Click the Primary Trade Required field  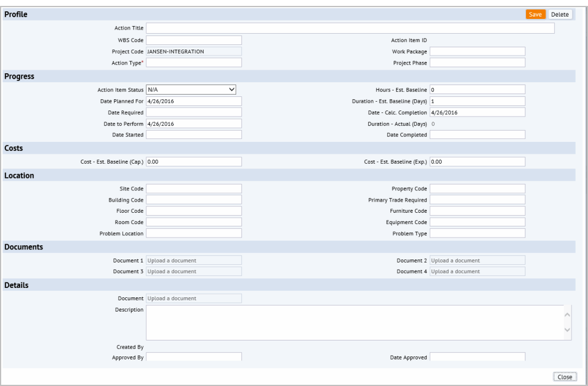(x=477, y=200)
